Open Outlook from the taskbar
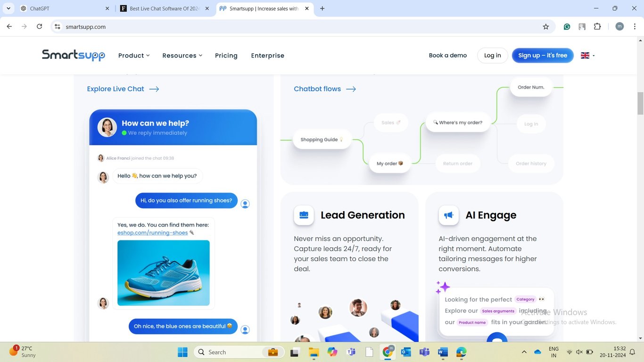Screen dimensions: 644x362 pos(406,352)
